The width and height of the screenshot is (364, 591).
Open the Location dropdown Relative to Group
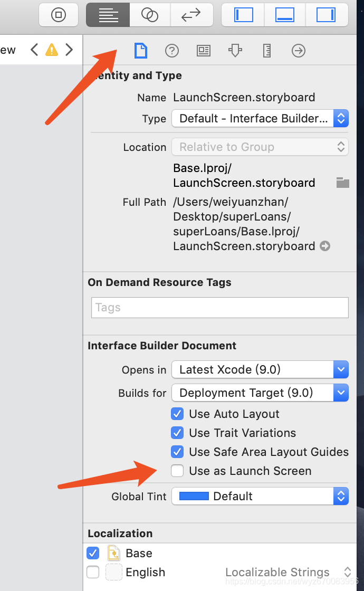pyautogui.click(x=260, y=147)
